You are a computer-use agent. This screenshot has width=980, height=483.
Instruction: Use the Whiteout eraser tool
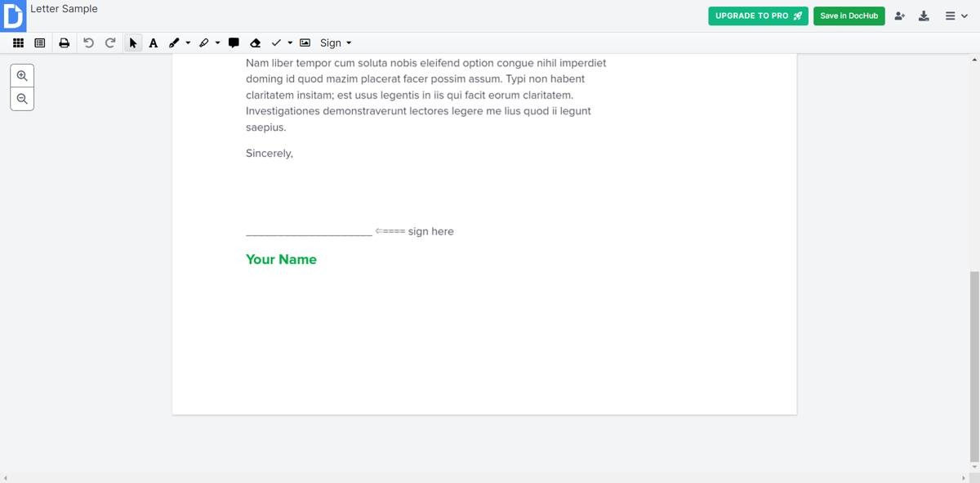[255, 42]
